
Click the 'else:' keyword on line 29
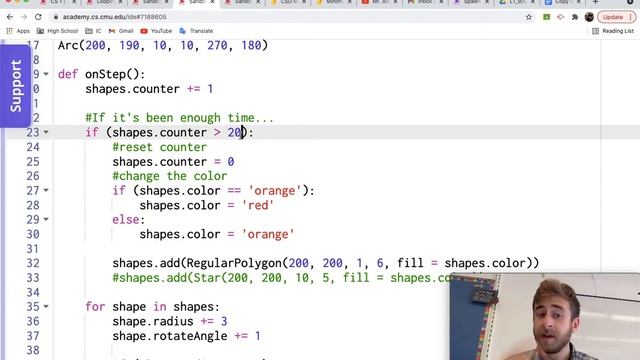(129, 220)
